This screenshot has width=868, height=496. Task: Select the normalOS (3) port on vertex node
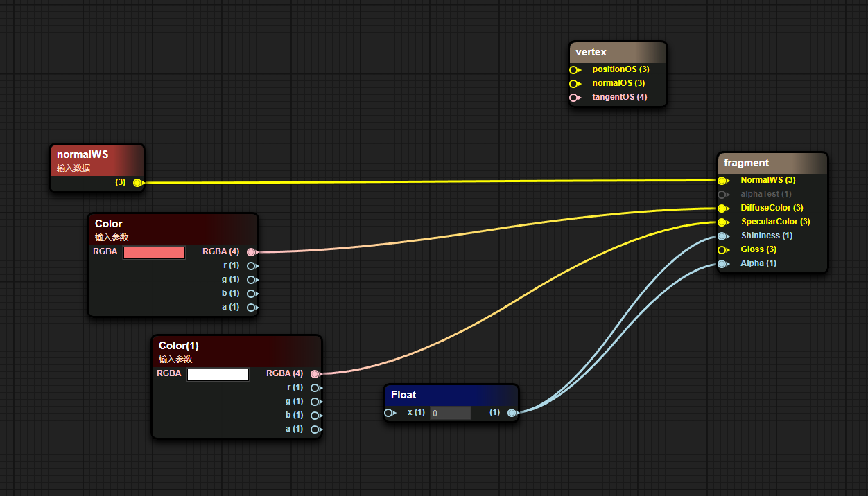575,83
